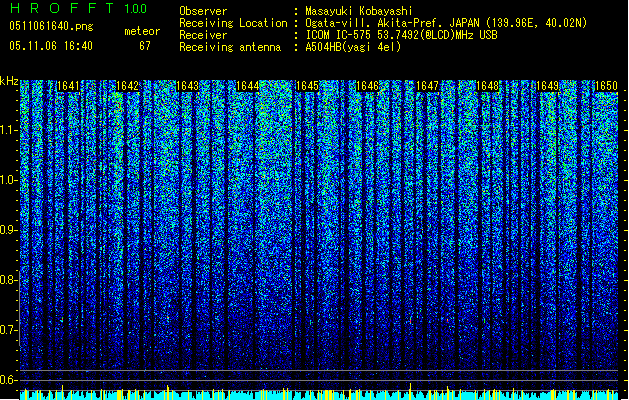The image size is (629, 400).
Task: Click the date stamp 05.11.06 16:40
Action: coord(51,46)
